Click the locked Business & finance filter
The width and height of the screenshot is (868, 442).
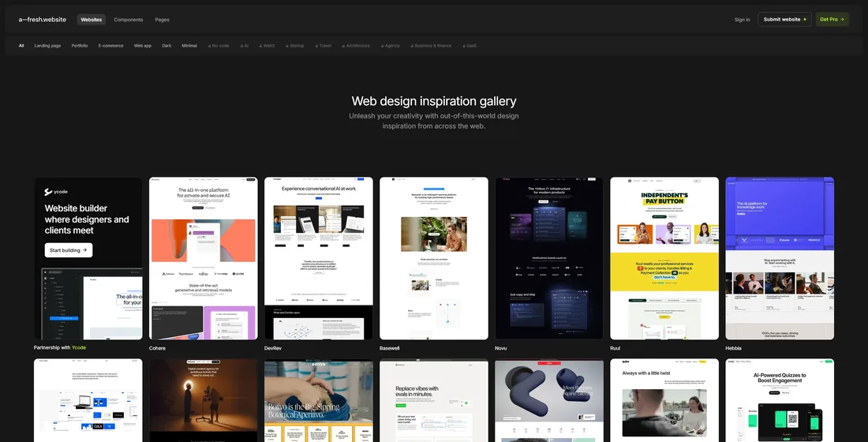click(431, 46)
